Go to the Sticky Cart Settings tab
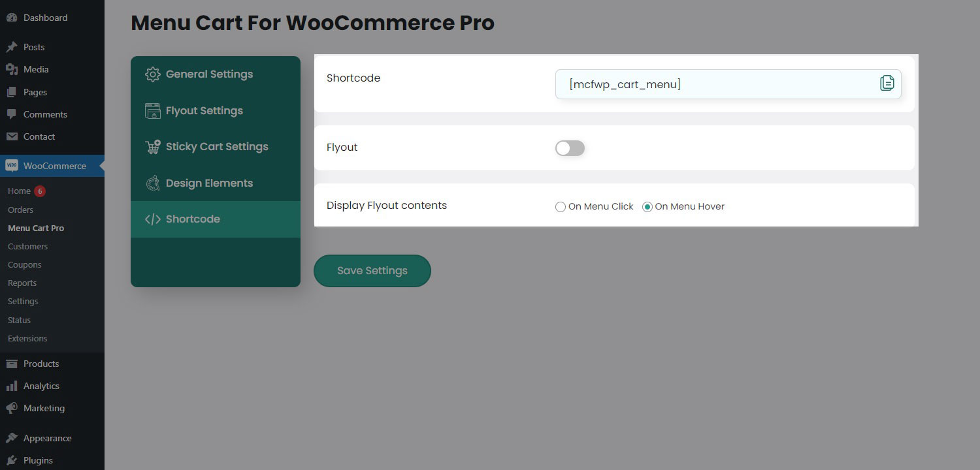Image resolution: width=980 pixels, height=470 pixels. [x=216, y=147]
